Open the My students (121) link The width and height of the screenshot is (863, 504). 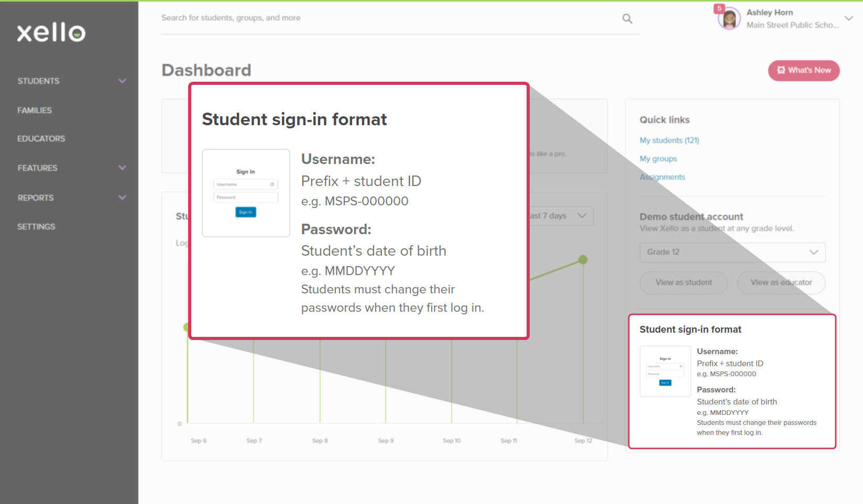point(669,140)
